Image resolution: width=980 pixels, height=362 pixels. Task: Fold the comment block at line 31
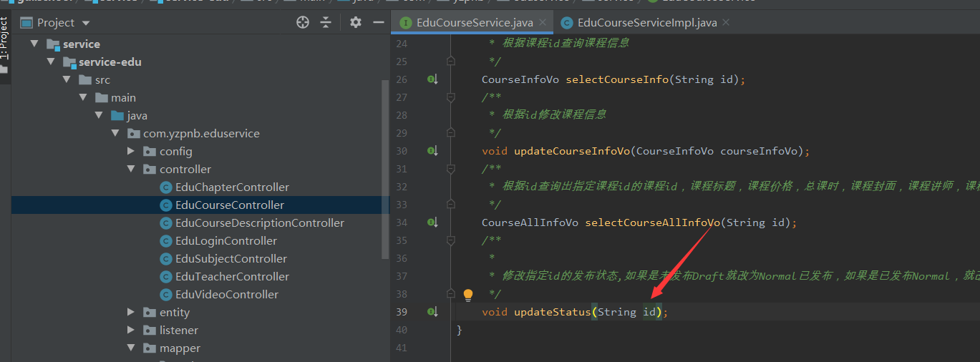451,169
